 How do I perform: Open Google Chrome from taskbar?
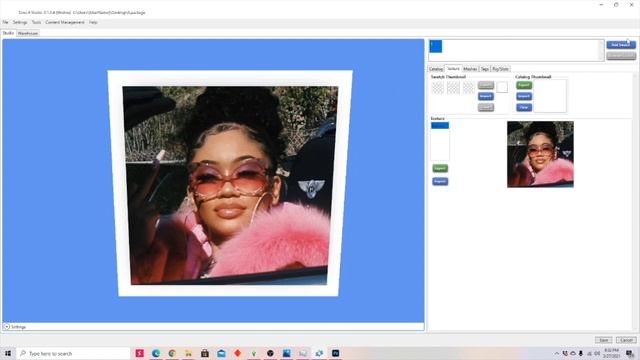(x=172, y=353)
